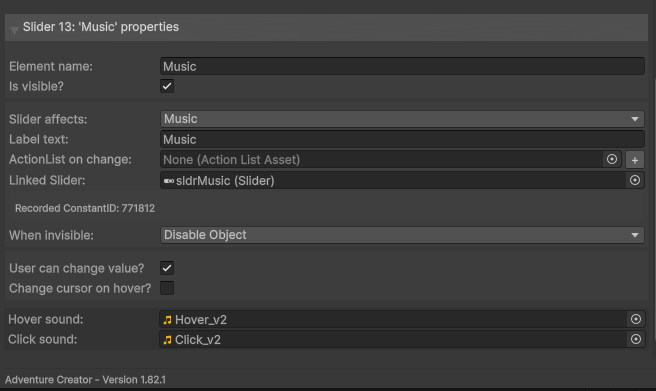Screen dimensions: 656x391
Task: Select the sldrMusic (Slider) object reference
Action: (393, 181)
